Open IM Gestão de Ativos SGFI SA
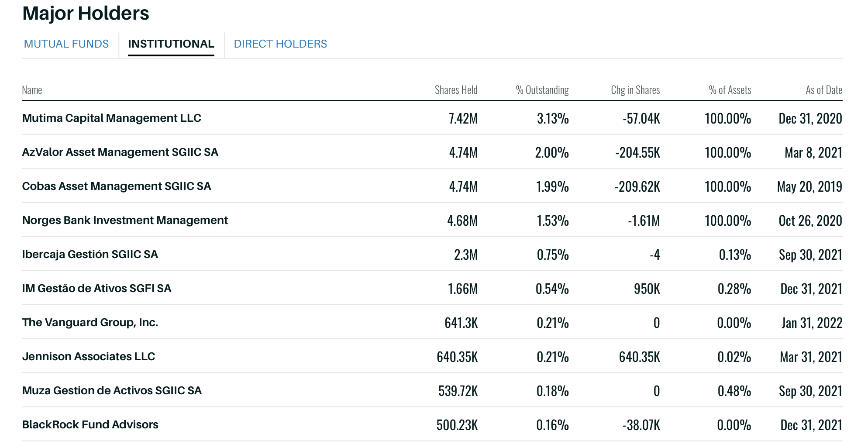Viewport: 868px width, 448px height. [96, 289]
